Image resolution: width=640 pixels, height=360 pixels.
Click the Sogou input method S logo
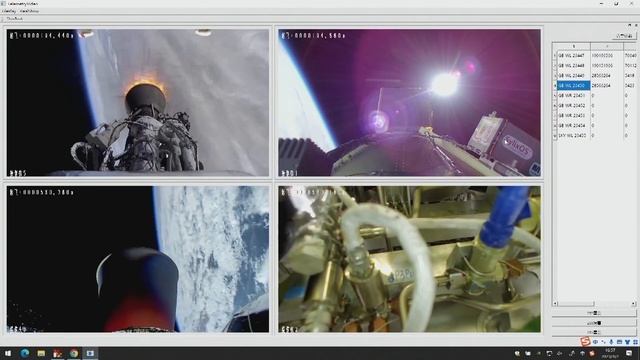click(585, 341)
